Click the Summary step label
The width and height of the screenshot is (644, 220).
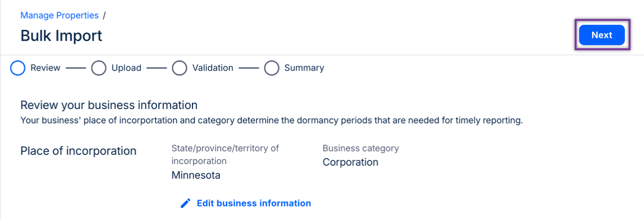point(304,68)
